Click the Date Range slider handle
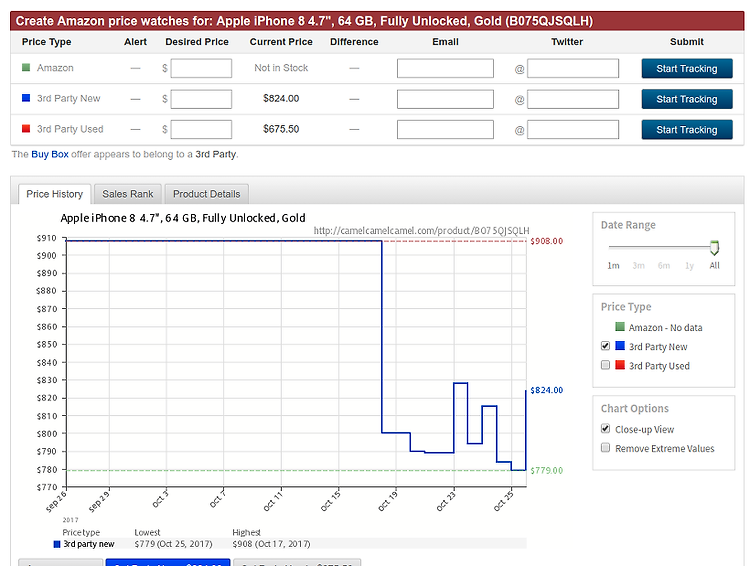The width and height of the screenshot is (750, 566). tap(714, 247)
